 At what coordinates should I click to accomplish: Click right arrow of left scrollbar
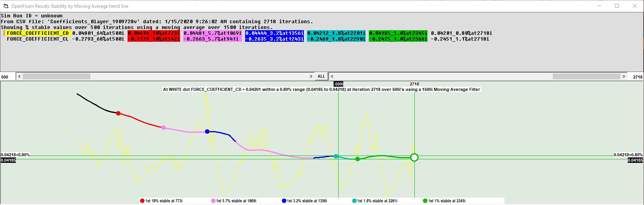[311, 77]
